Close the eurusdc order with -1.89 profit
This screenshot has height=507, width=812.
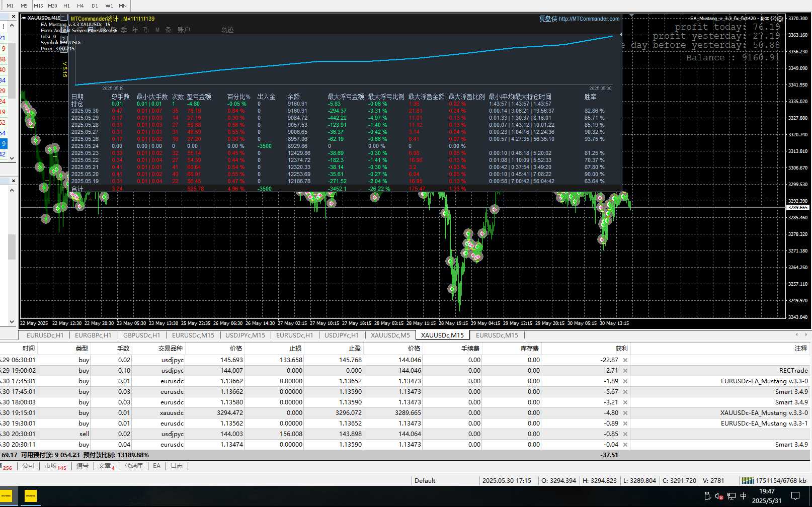(625, 381)
